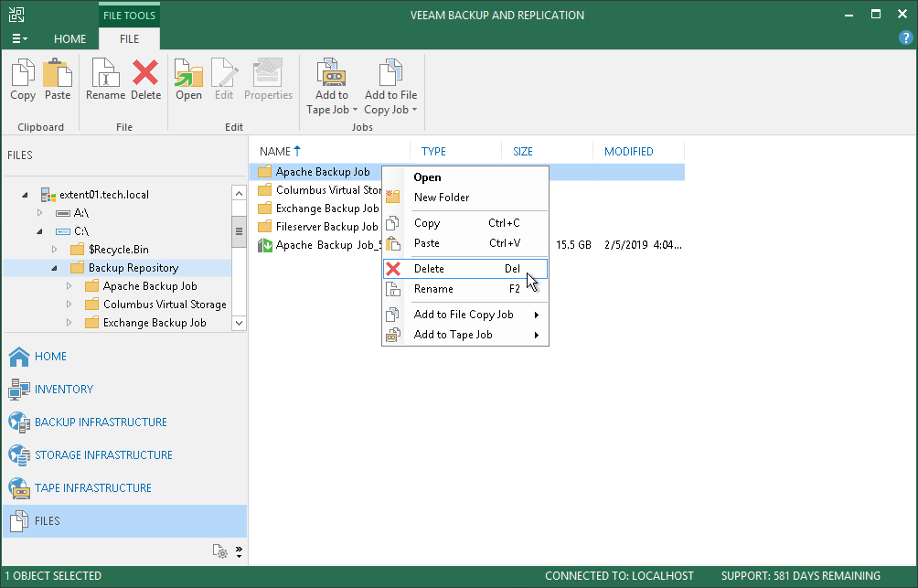Image resolution: width=918 pixels, height=588 pixels.
Task: Select the Columbus Virtual Storage folder in list
Action: pyautogui.click(x=319, y=190)
